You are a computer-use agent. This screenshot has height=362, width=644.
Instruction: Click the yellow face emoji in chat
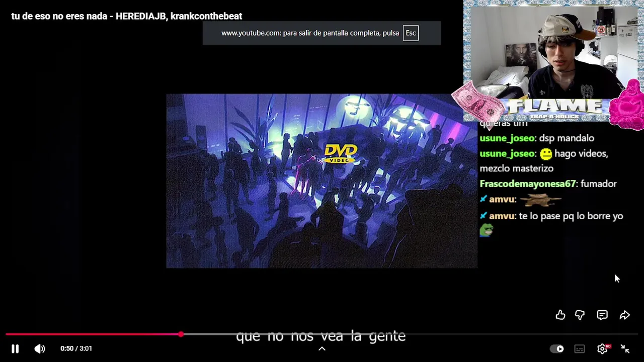point(546,154)
